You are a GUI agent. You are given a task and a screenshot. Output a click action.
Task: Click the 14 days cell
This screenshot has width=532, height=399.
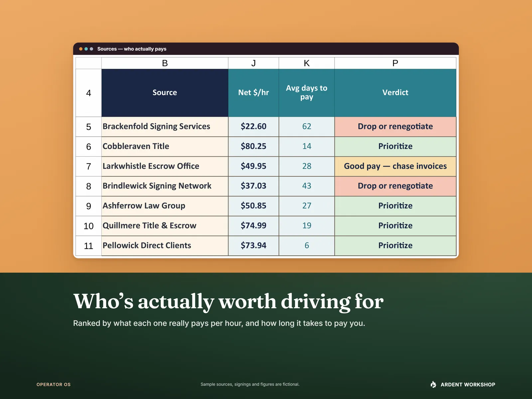coord(307,147)
